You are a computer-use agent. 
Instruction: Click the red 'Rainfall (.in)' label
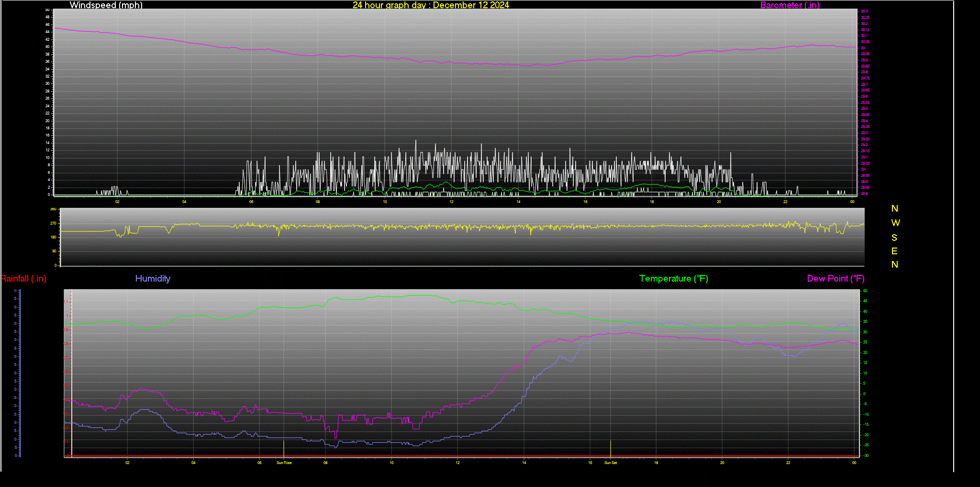click(23, 279)
